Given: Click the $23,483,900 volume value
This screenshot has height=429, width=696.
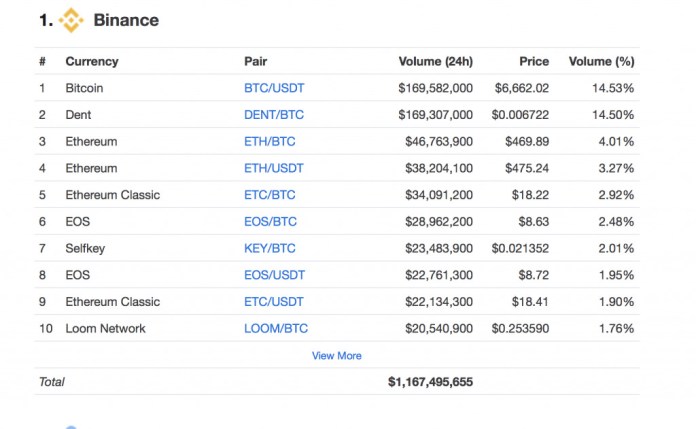Looking at the screenshot, I should coord(439,248).
